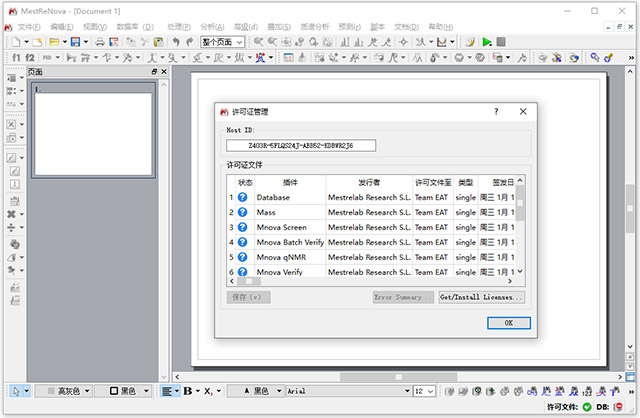Select the Mnova Screen plugin row
Viewport: 640px width, 418px height.
tap(371, 227)
